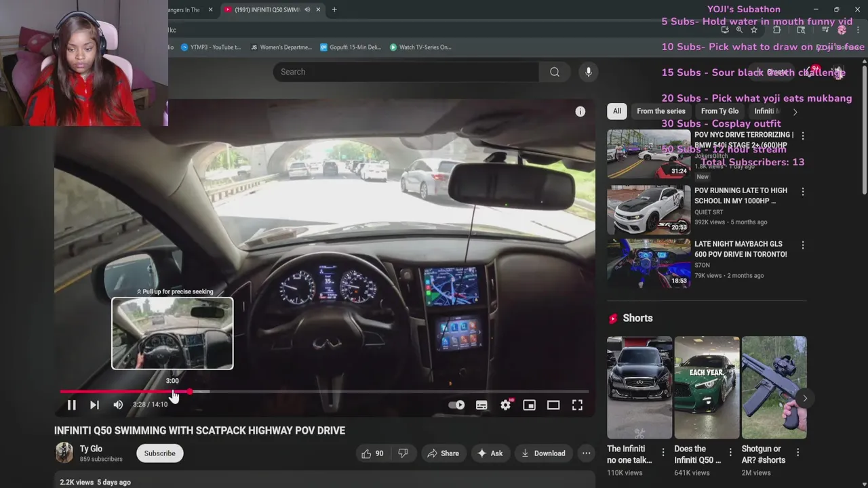
Task: Mute tab via speaker icon on tab
Action: [x=307, y=9]
